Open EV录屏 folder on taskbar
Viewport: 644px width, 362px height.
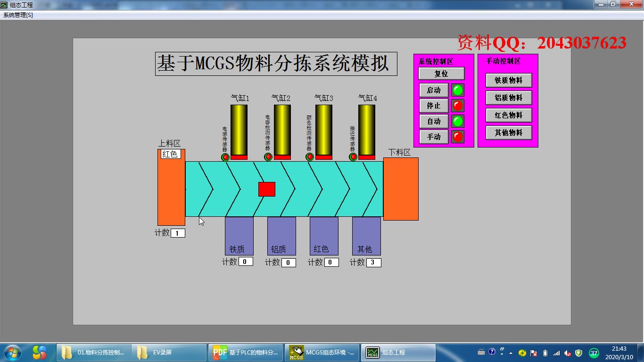[x=169, y=352]
